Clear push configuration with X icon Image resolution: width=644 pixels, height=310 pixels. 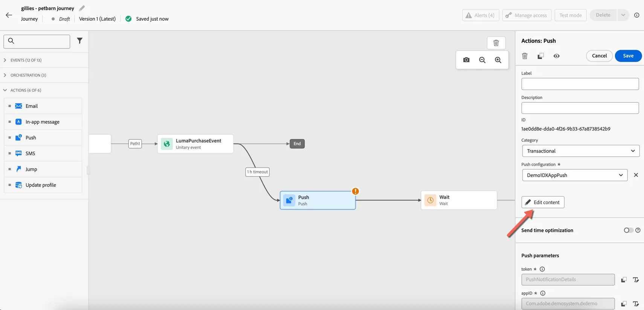[x=636, y=175]
